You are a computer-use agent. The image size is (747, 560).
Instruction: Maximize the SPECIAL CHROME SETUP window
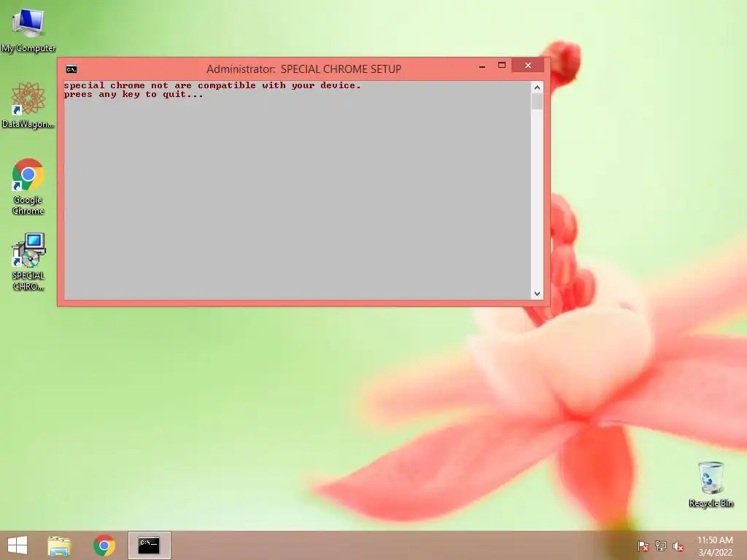tap(502, 66)
